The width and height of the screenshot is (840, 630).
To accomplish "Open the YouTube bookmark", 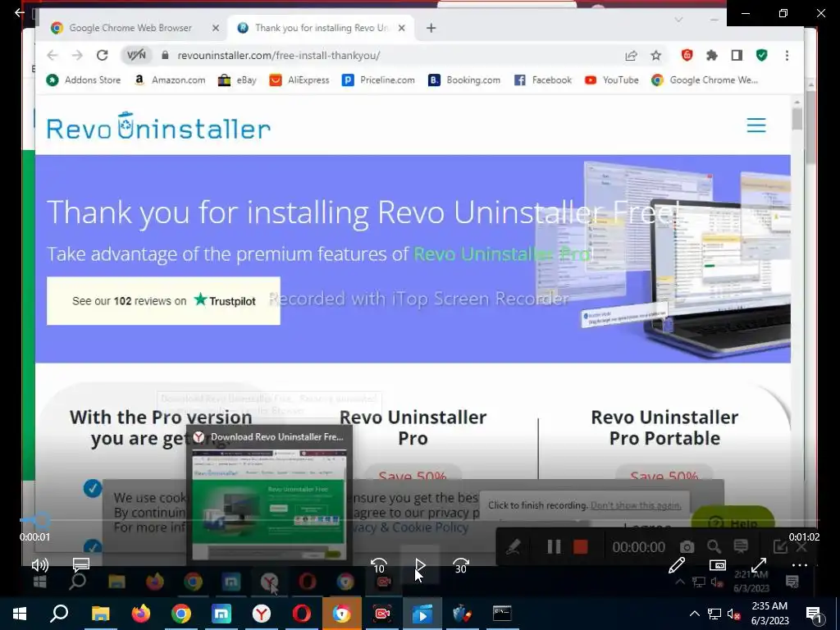I will (612, 80).
